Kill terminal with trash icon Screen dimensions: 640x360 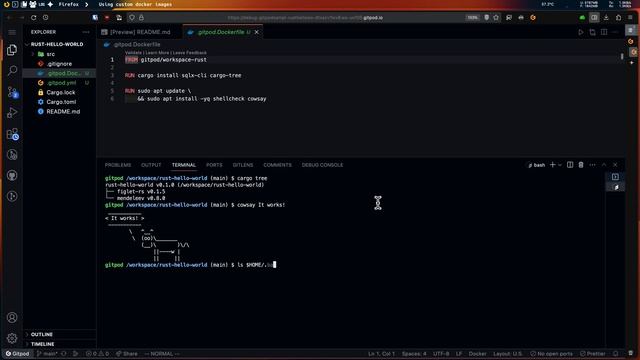coord(581,165)
